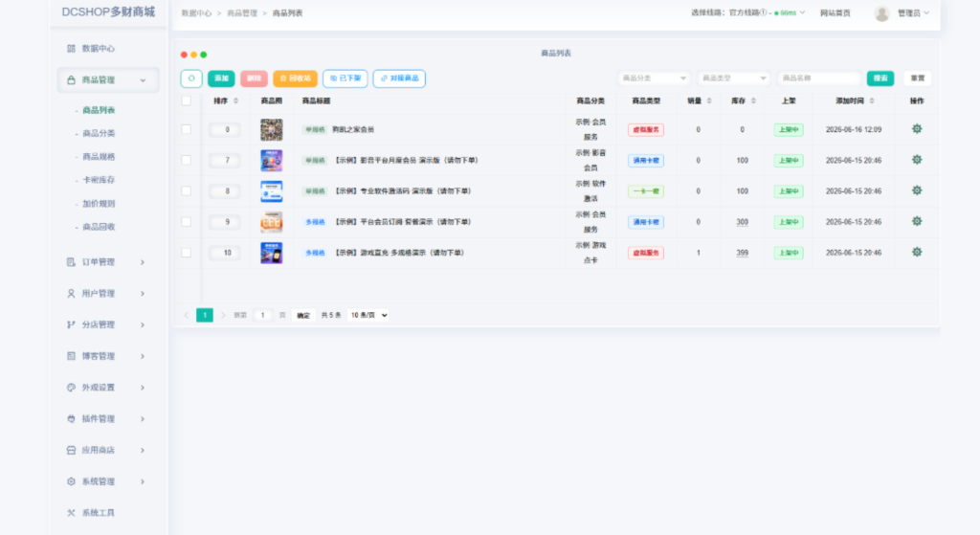Click sort arrows on 添加时间 column header
This screenshot has height=535, width=980.
pos(872,100)
